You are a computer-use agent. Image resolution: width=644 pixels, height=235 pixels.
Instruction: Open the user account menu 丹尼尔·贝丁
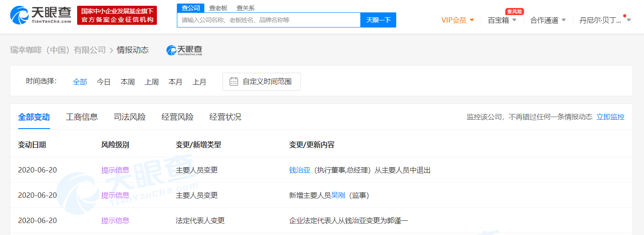click(x=605, y=20)
